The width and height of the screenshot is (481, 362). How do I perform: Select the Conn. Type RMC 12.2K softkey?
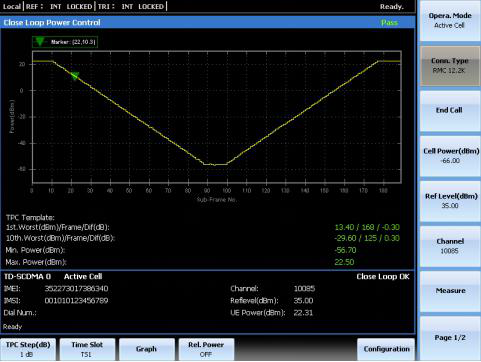click(x=450, y=66)
